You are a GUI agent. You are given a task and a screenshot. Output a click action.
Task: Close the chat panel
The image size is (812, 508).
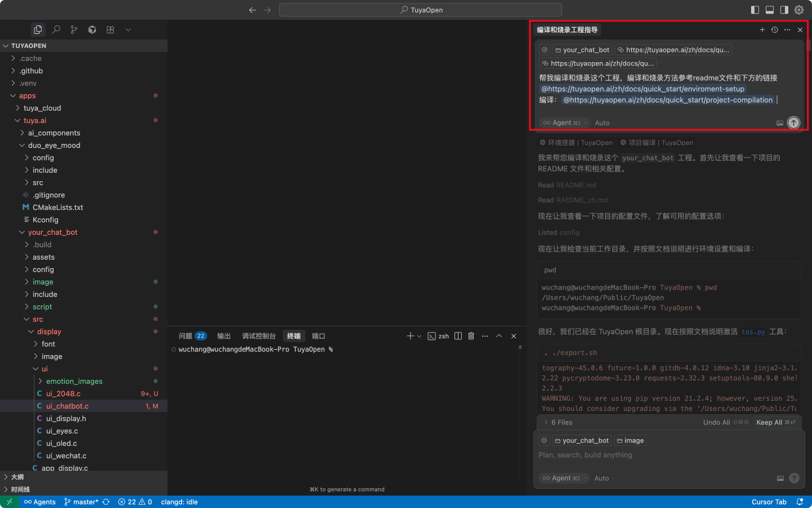800,30
